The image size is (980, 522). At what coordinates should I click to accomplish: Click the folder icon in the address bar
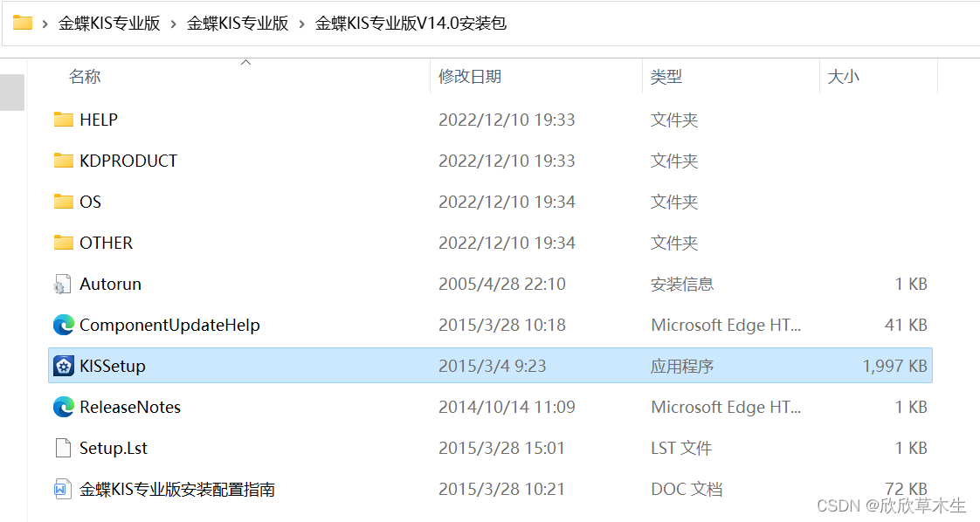23,23
